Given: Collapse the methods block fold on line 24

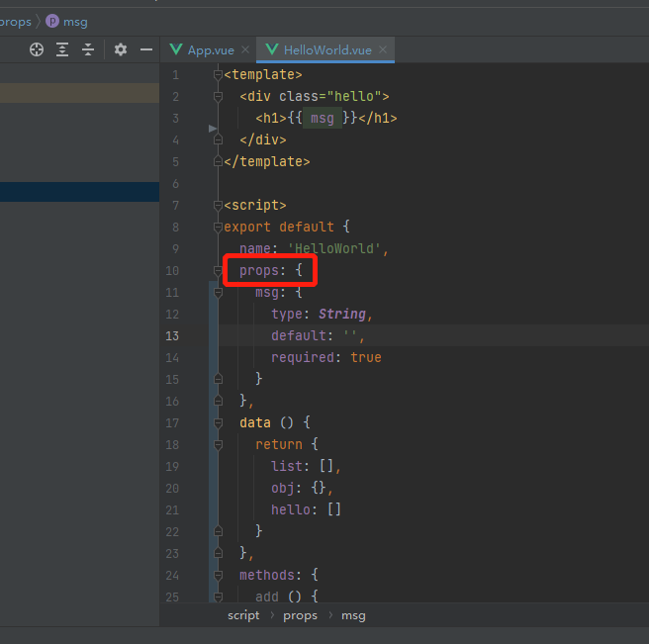Looking at the screenshot, I should [x=218, y=576].
